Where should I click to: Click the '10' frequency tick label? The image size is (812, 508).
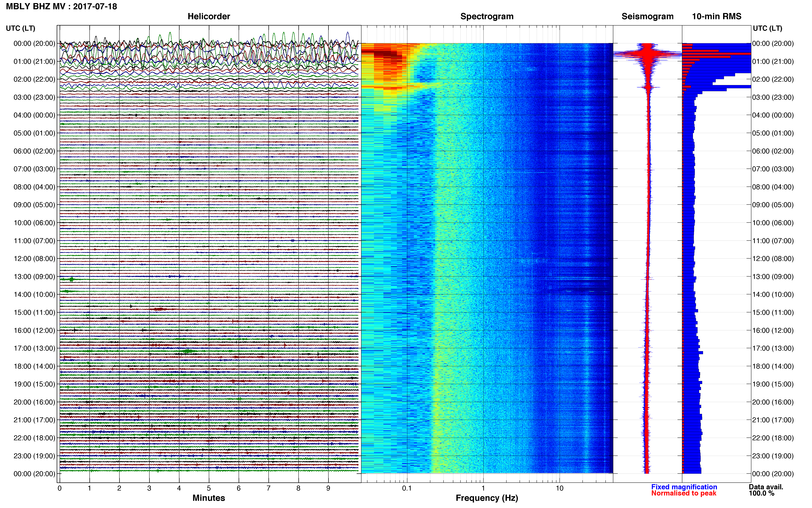click(x=559, y=488)
